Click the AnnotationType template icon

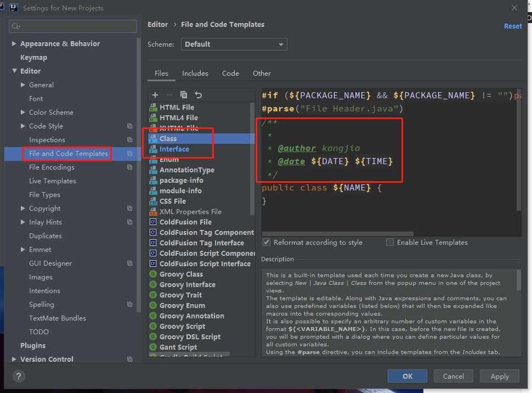154,170
